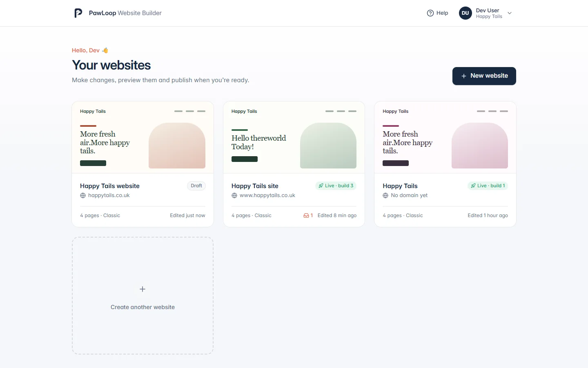Click Edited 8 min ago text
Image resolution: width=588 pixels, height=368 pixels.
point(337,215)
